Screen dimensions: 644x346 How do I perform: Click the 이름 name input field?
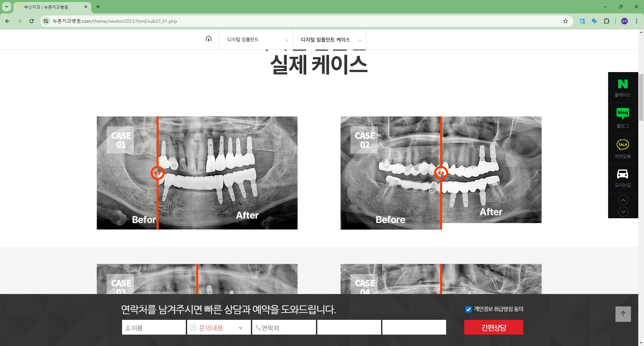pyautogui.click(x=154, y=327)
